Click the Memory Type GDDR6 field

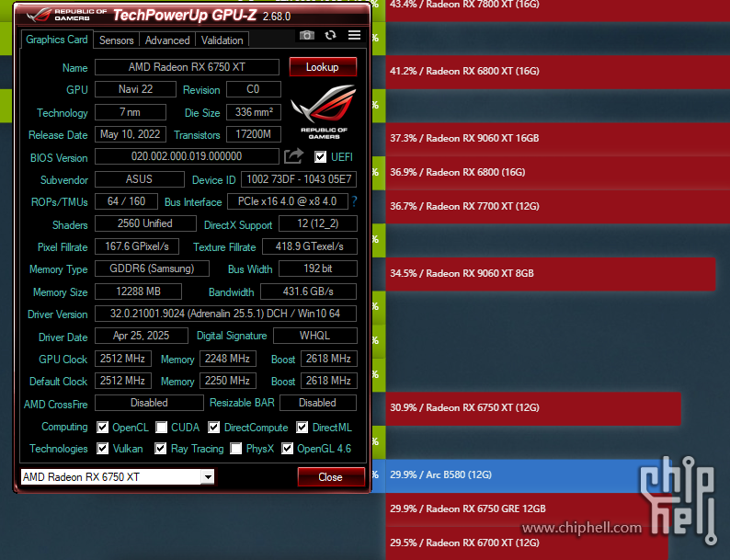pyautogui.click(x=152, y=269)
